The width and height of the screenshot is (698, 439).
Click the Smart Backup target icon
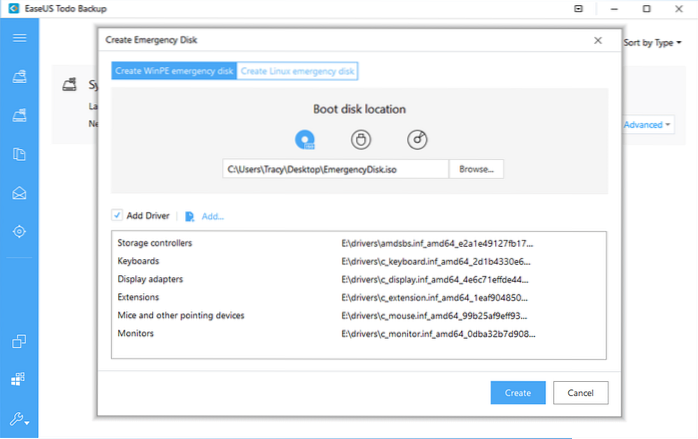(x=19, y=231)
